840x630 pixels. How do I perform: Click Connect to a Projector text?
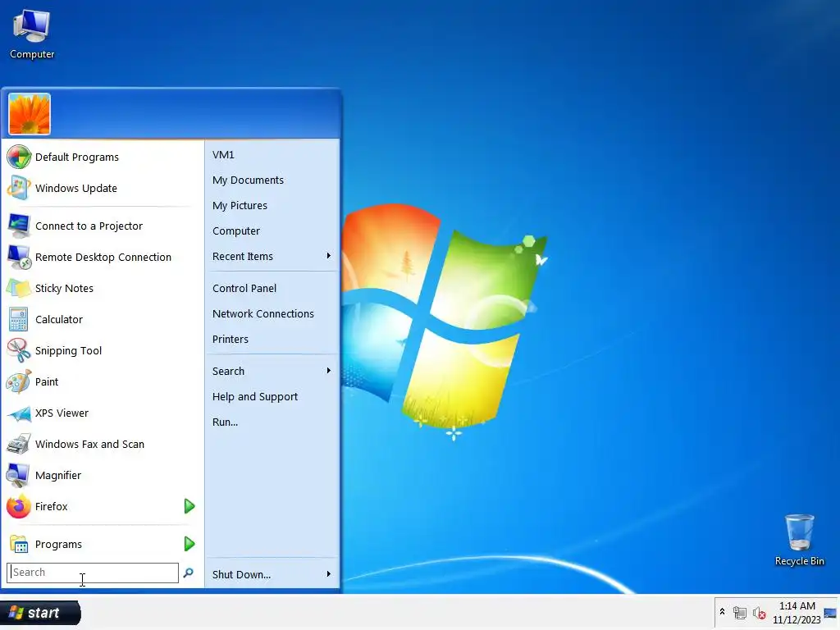[x=89, y=226]
